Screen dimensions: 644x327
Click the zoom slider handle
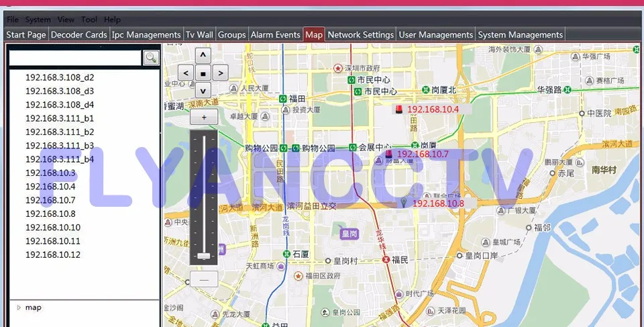204,256
